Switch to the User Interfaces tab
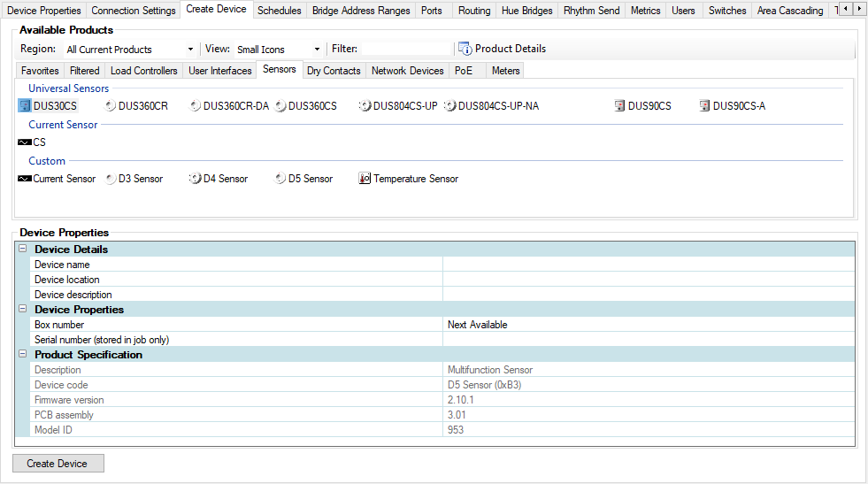The width and height of the screenshot is (868, 484). (x=219, y=71)
